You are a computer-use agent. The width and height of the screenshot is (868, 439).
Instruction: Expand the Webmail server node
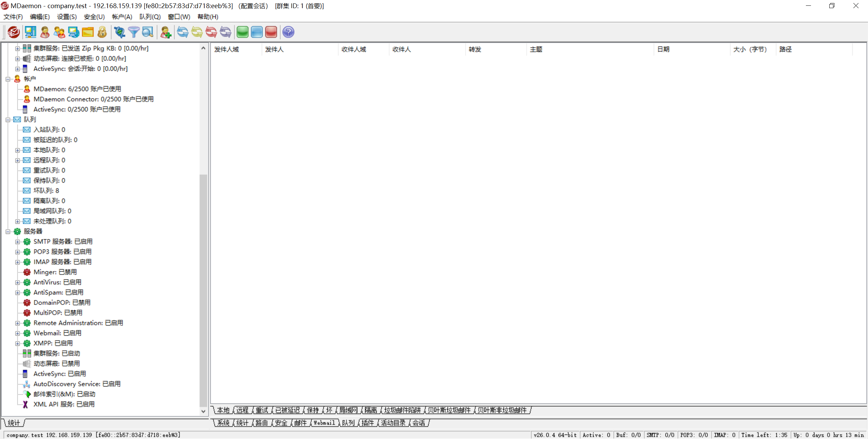click(x=17, y=333)
